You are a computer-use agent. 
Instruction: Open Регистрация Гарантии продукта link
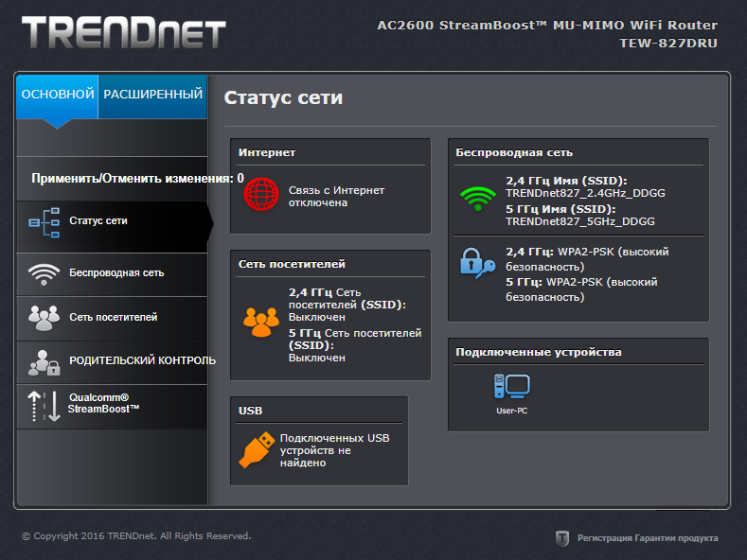[648, 538]
